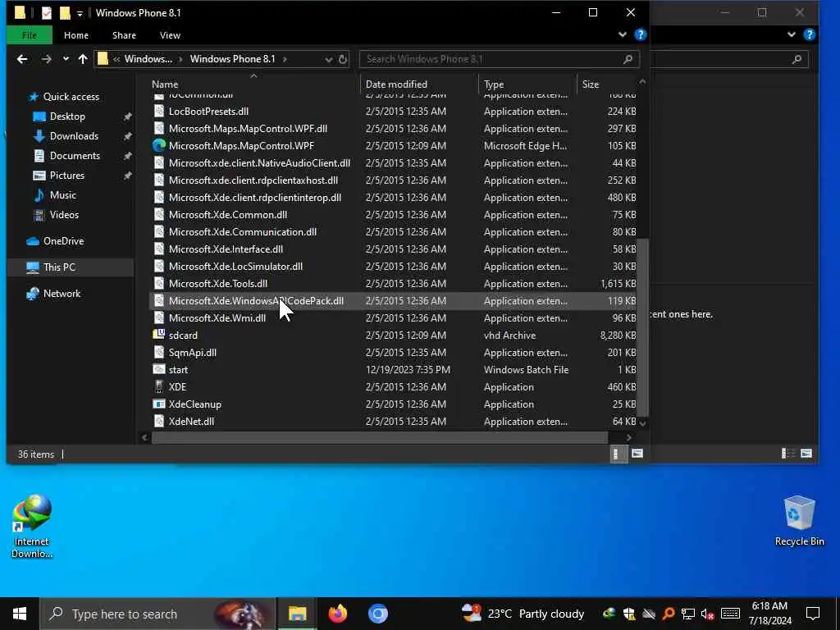Open the Home ribbon tab

click(x=76, y=35)
